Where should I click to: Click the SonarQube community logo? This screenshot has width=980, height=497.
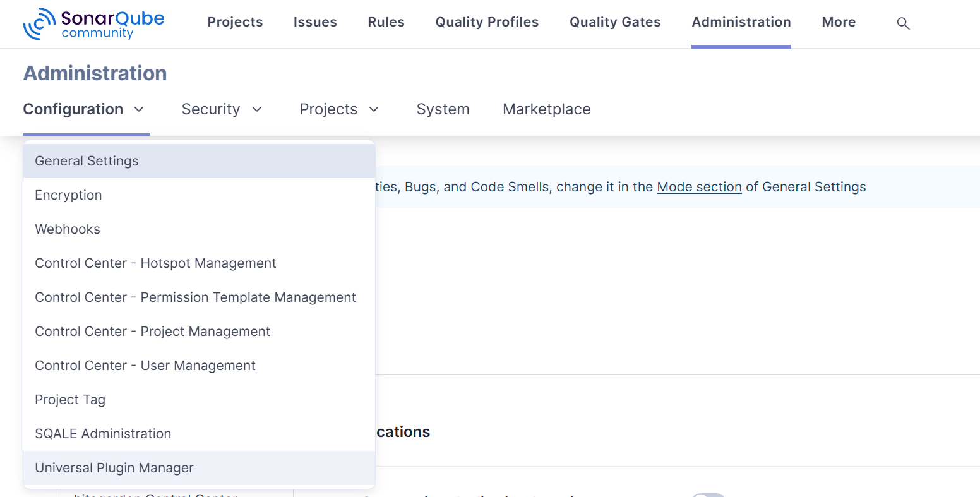pyautogui.click(x=93, y=24)
